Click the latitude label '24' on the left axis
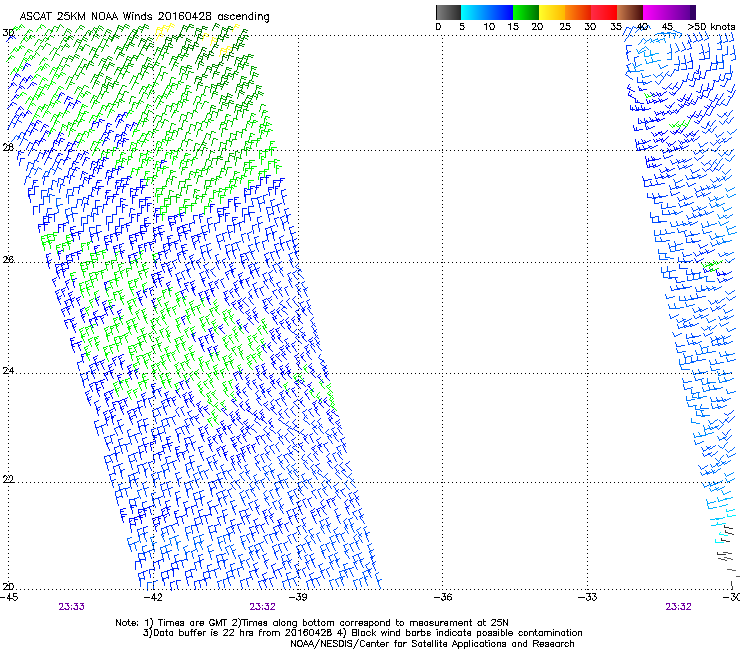The width and height of the screenshot is (740, 650). [8, 371]
